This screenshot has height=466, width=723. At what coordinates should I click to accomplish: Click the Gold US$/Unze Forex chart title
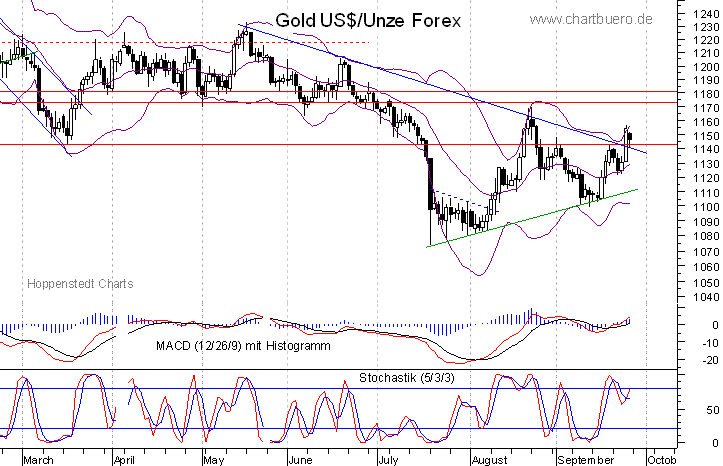pos(368,20)
